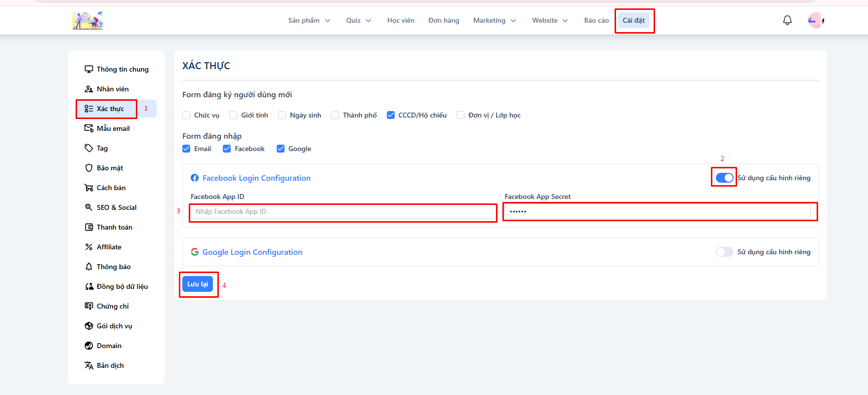Open Bản dịch translation icon in sidebar
The height and width of the screenshot is (395, 868).
point(89,365)
